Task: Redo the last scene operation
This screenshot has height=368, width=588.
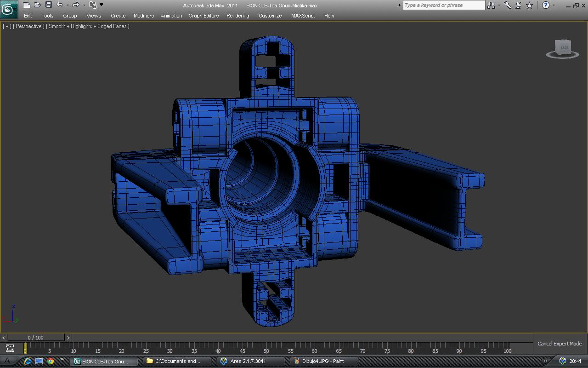Action: (76, 5)
